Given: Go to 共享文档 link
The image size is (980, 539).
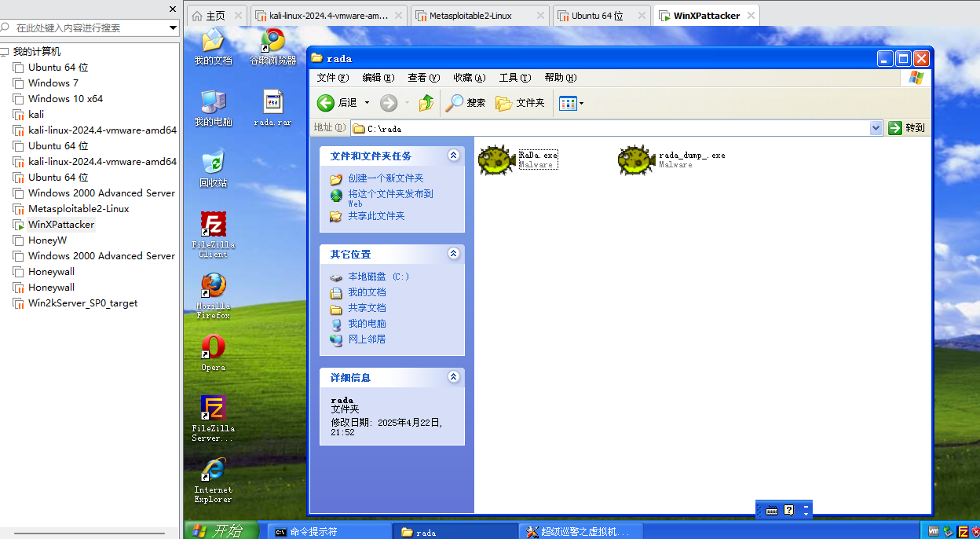Looking at the screenshot, I should [x=367, y=308].
